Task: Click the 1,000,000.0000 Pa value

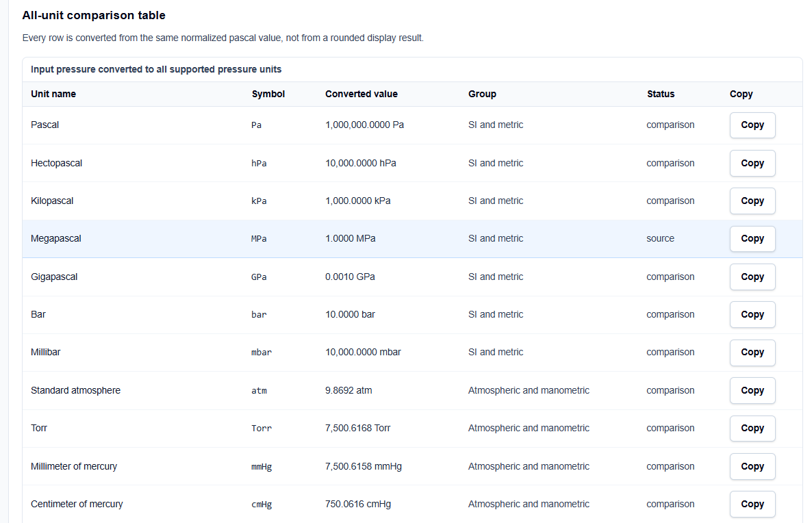Action: tap(364, 125)
